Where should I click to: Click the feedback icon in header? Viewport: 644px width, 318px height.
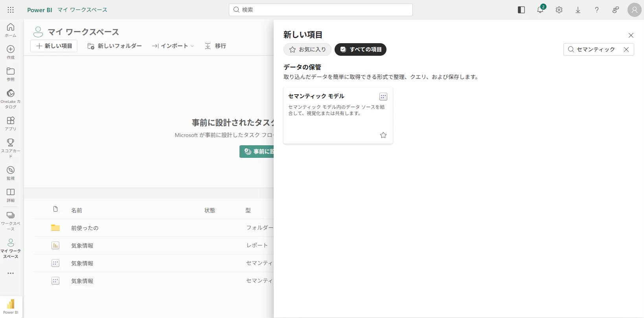(616, 10)
